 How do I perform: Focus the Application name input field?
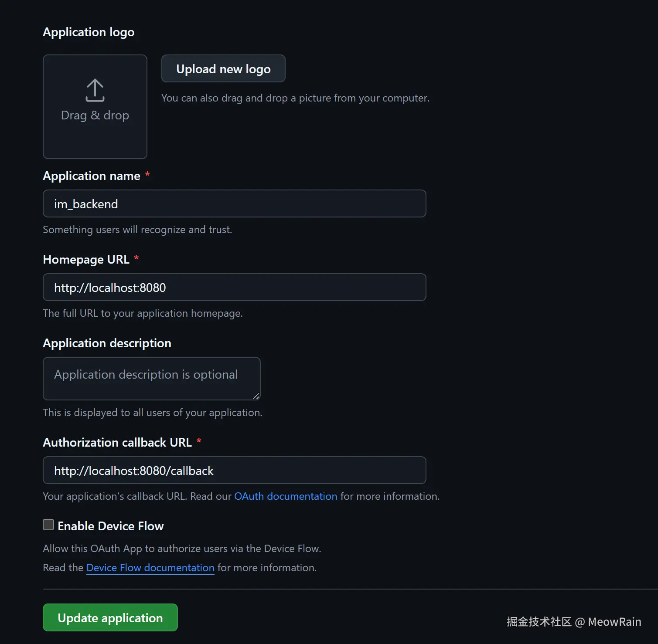pyautogui.click(x=235, y=203)
